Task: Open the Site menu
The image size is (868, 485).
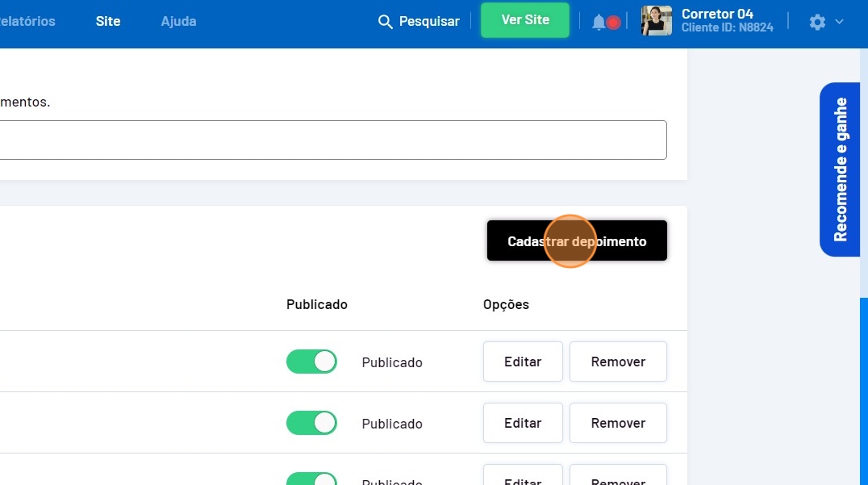Action: [108, 21]
